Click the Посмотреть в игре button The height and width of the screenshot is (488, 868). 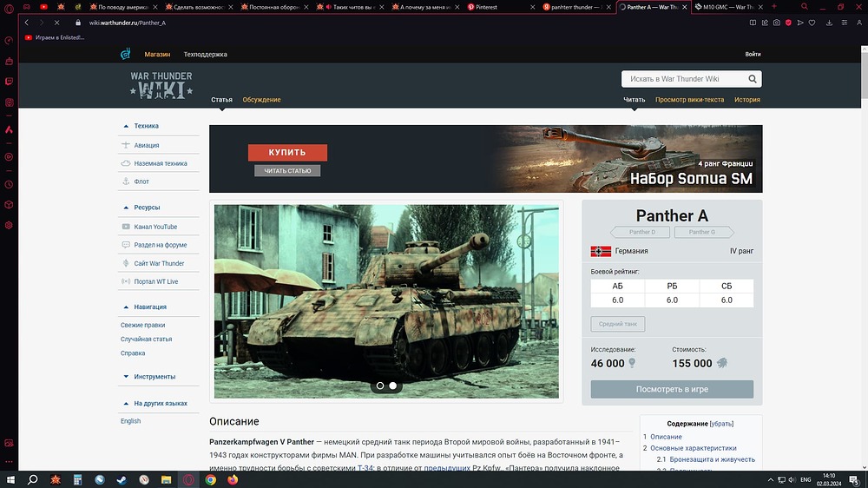pyautogui.click(x=672, y=389)
